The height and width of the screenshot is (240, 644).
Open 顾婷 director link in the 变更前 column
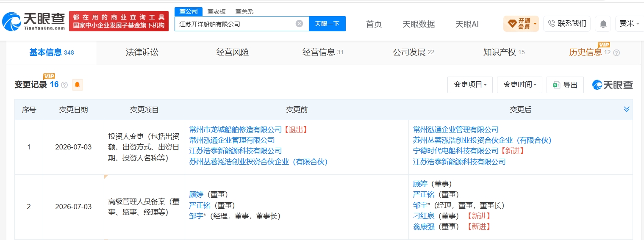pyautogui.click(x=196, y=195)
